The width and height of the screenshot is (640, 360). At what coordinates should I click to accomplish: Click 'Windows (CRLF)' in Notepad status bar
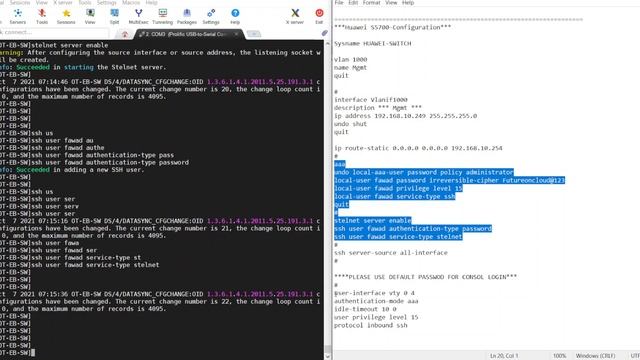(x=596, y=356)
